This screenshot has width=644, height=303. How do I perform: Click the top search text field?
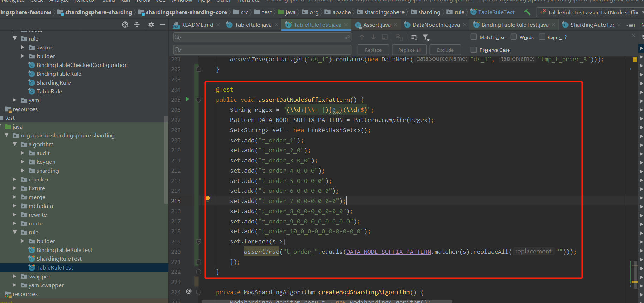tap(262, 37)
